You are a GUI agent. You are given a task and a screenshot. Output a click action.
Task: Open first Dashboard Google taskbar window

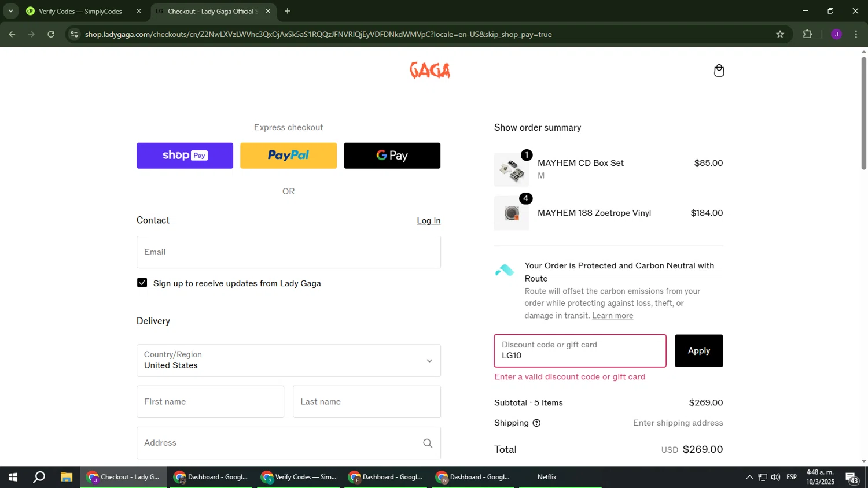click(211, 477)
